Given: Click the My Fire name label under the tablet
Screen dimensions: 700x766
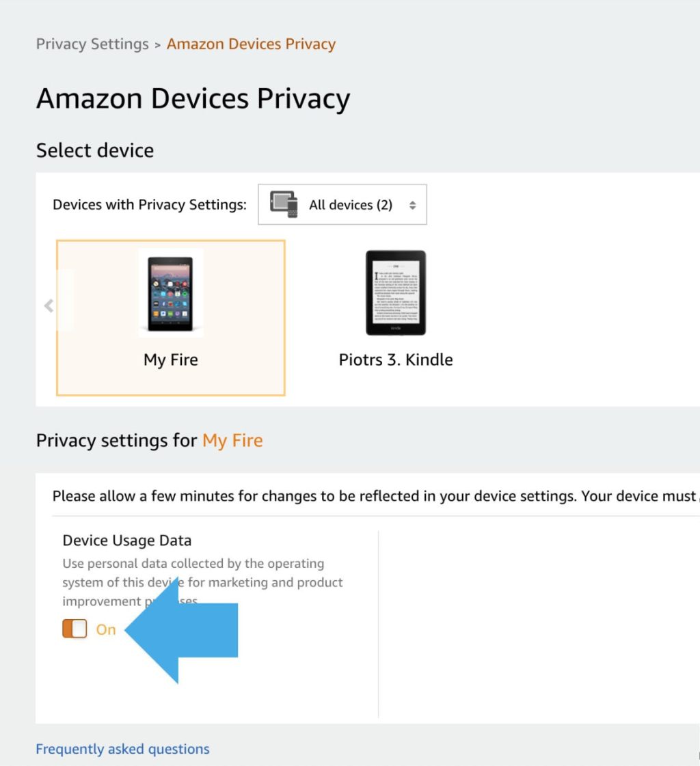Looking at the screenshot, I should coord(170,359).
